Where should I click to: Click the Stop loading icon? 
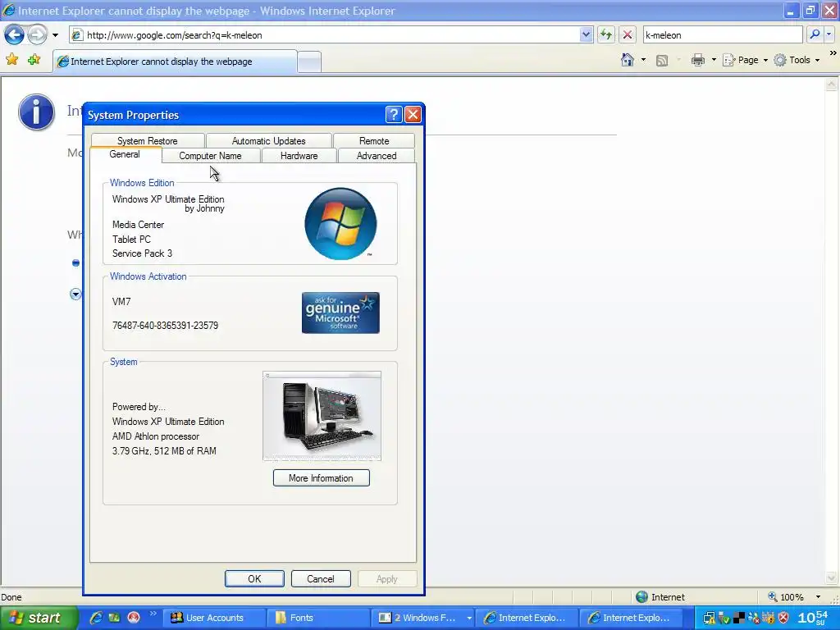[x=628, y=35]
